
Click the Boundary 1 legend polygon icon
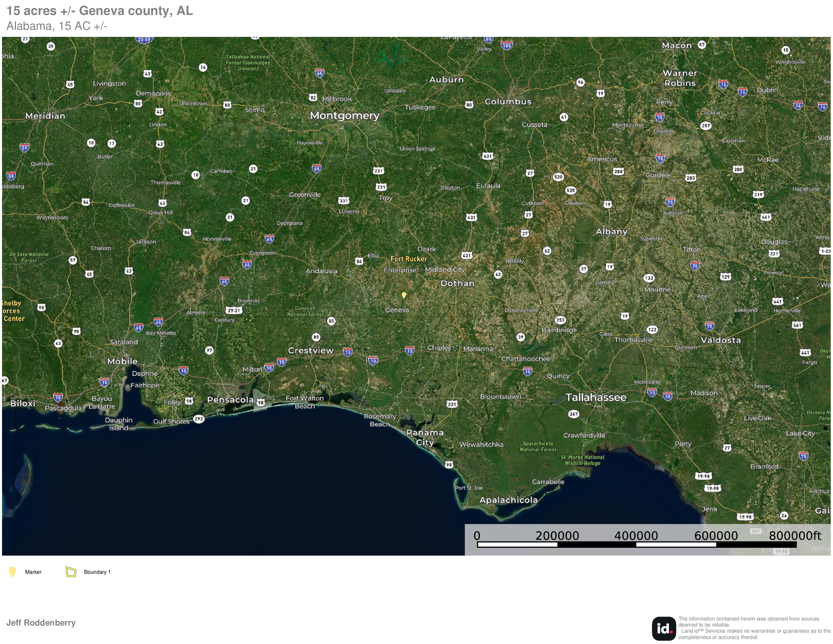(71, 572)
